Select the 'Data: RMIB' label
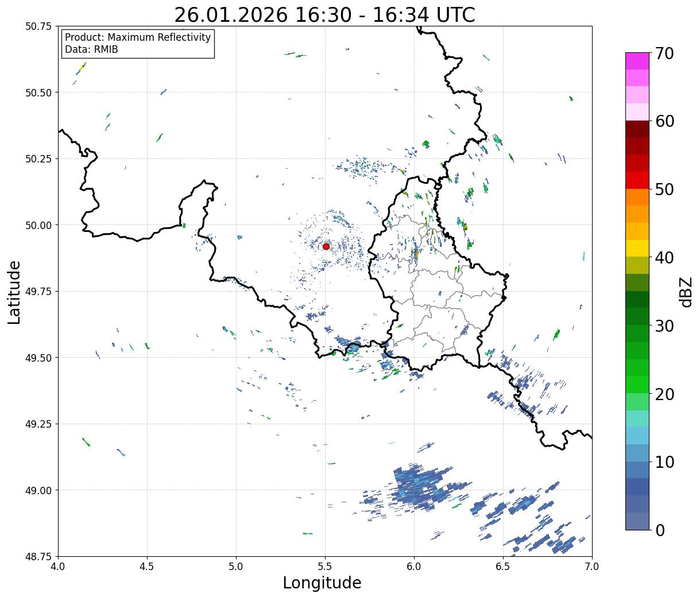This screenshot has width=700, height=597. pos(91,49)
